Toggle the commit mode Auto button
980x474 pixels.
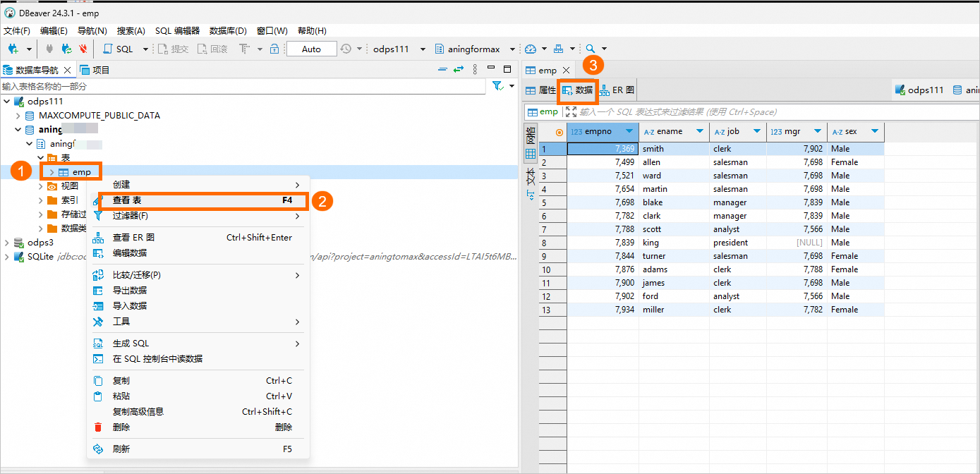[x=311, y=49]
